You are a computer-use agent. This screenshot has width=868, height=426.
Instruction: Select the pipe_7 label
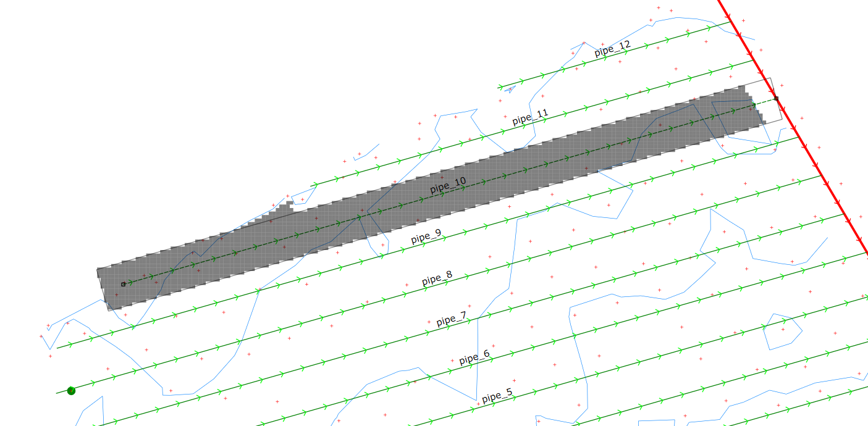click(x=451, y=319)
